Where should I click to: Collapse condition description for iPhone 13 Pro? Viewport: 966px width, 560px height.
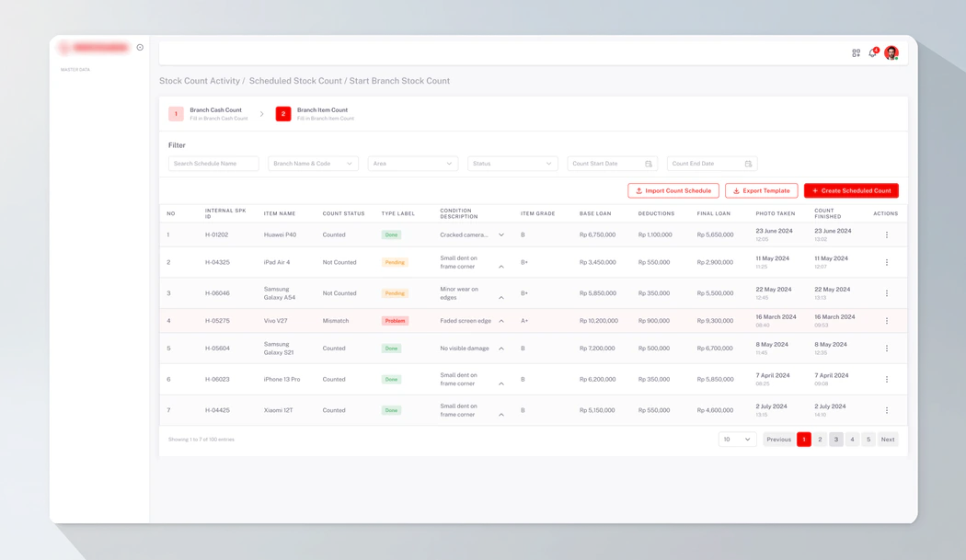[x=500, y=383]
